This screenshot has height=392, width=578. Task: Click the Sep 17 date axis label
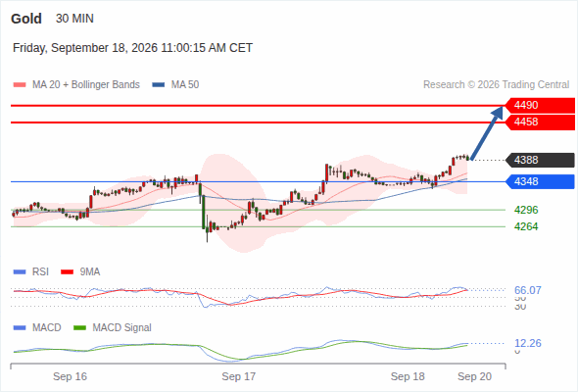(x=238, y=376)
